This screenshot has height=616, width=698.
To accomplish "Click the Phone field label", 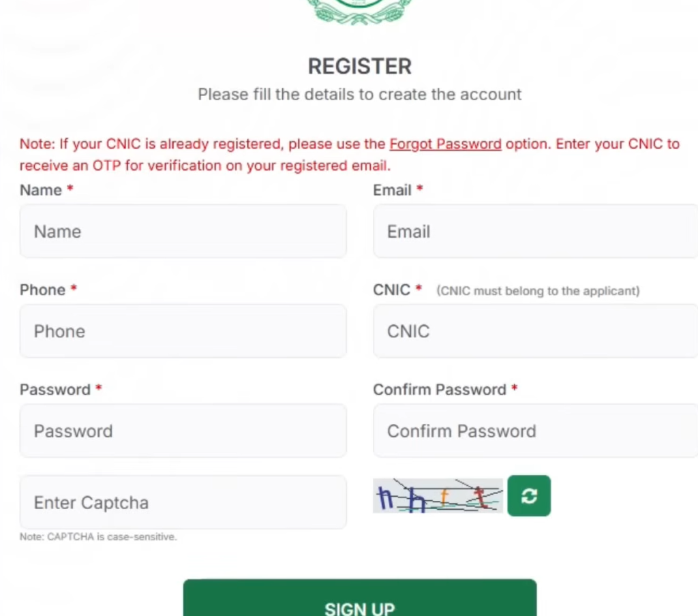I will [42, 290].
